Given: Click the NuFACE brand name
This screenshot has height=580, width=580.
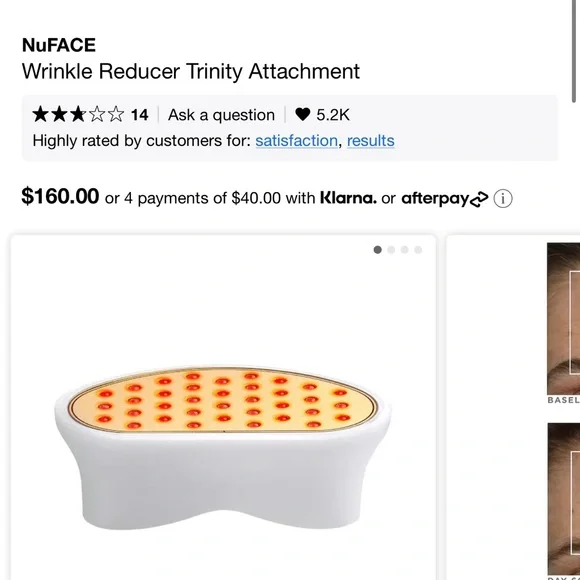Looking at the screenshot, I should (59, 45).
